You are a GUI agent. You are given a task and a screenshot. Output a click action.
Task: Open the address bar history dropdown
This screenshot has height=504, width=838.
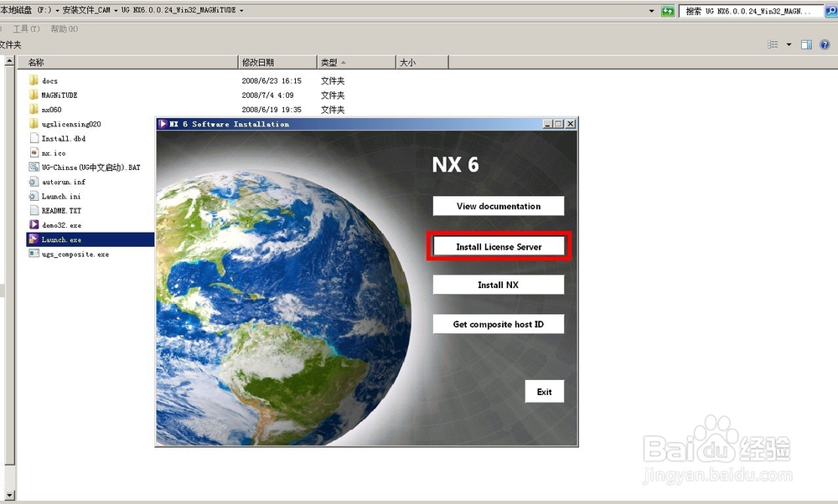coord(651,11)
